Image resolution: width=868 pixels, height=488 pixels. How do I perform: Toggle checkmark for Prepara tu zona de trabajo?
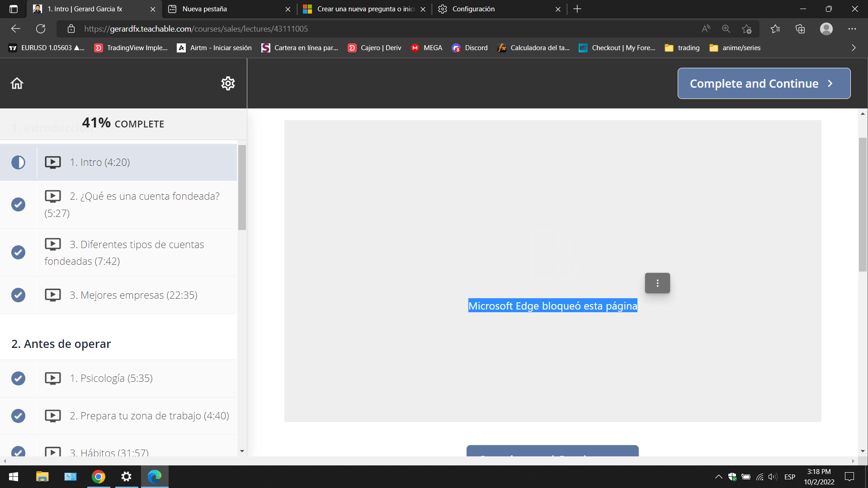pyautogui.click(x=18, y=416)
